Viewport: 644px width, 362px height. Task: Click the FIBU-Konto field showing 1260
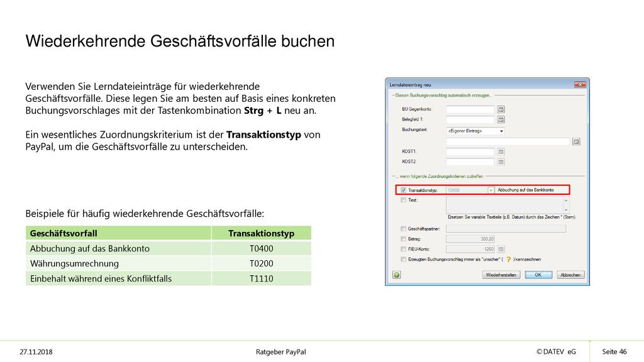(x=470, y=249)
